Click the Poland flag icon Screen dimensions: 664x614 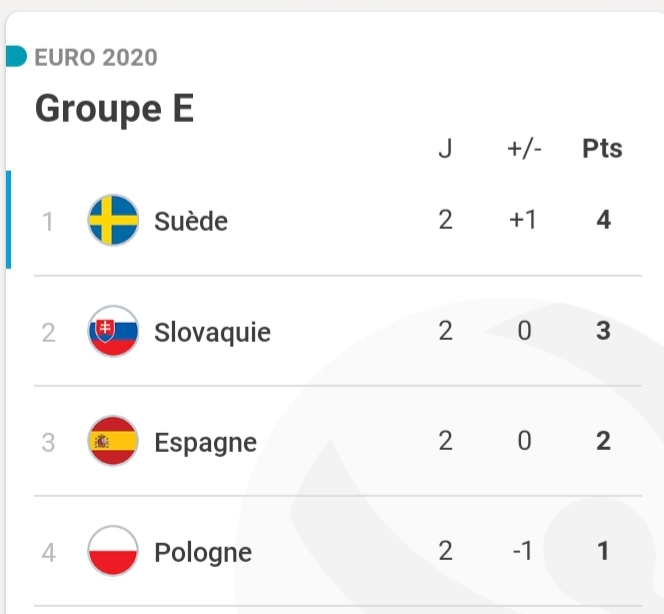click(113, 551)
